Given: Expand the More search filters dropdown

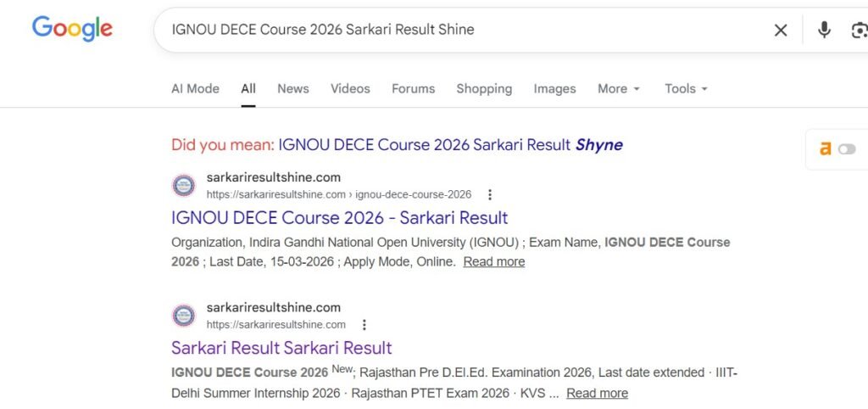Looking at the screenshot, I should [619, 88].
